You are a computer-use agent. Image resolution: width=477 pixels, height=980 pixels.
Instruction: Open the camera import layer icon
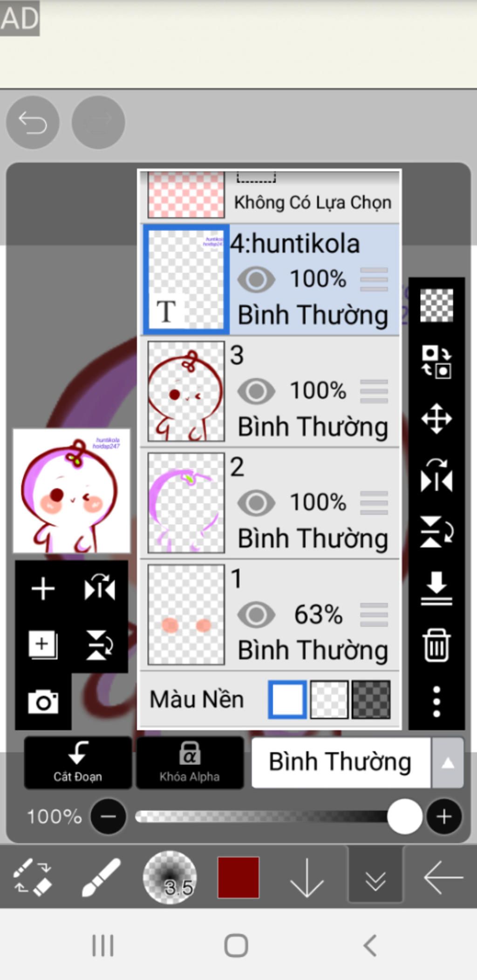coord(43,702)
